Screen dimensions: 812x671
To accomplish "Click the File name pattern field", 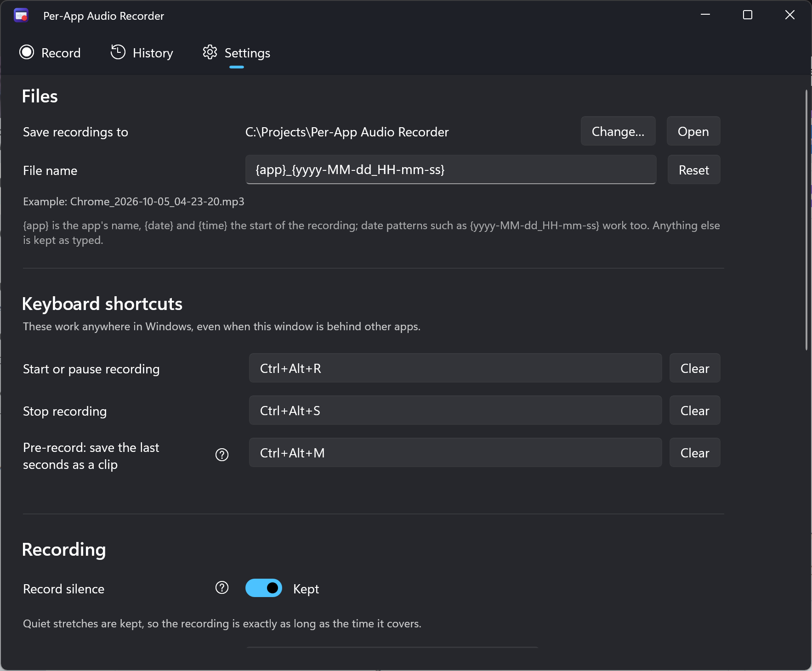I will (451, 170).
